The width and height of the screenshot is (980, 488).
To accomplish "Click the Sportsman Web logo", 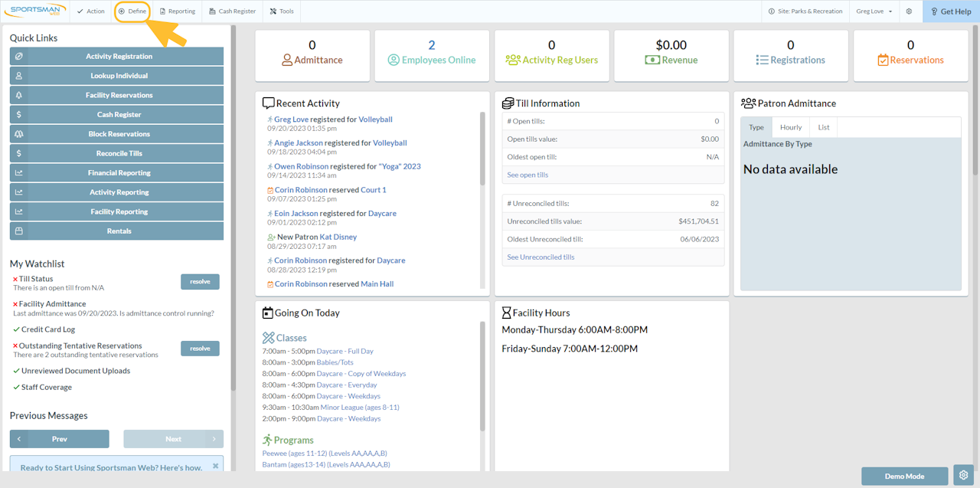I will click(x=36, y=11).
